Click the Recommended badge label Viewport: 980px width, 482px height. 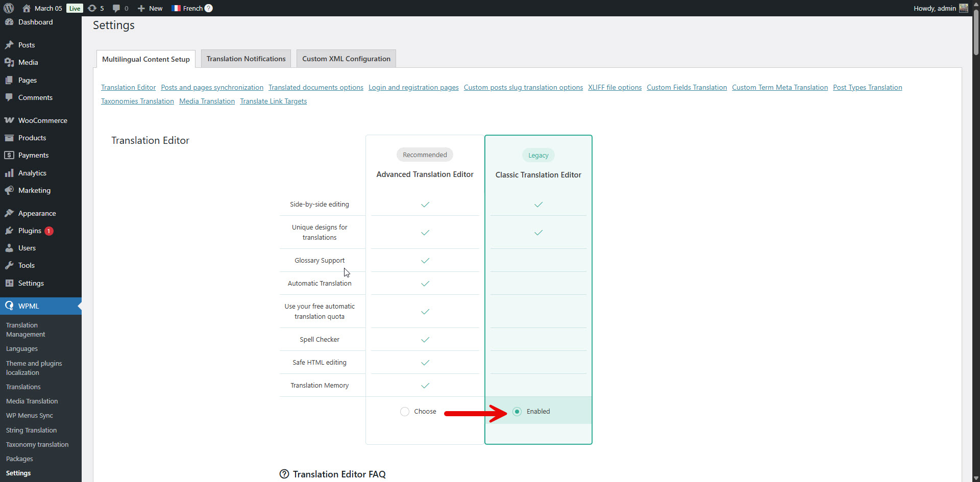tap(425, 155)
